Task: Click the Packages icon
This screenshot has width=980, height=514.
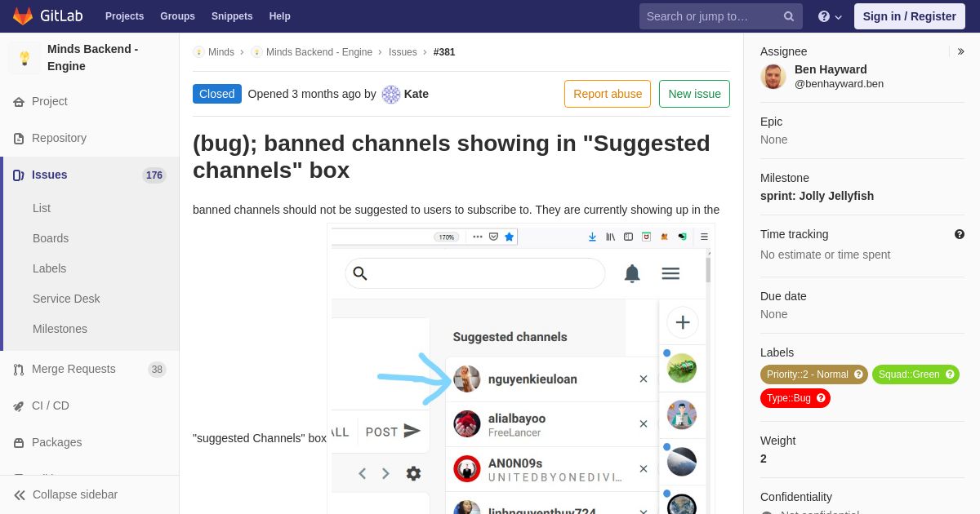Action: pos(19,442)
